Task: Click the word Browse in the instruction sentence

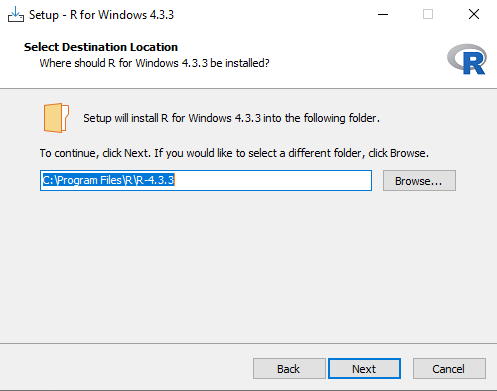Action: [408, 153]
